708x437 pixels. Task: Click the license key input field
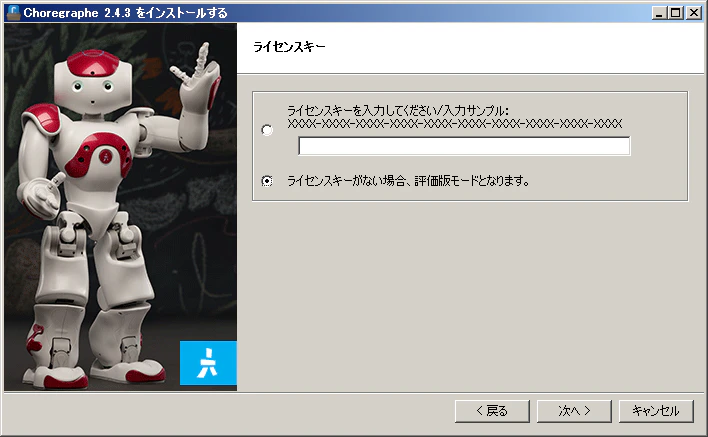click(464, 146)
